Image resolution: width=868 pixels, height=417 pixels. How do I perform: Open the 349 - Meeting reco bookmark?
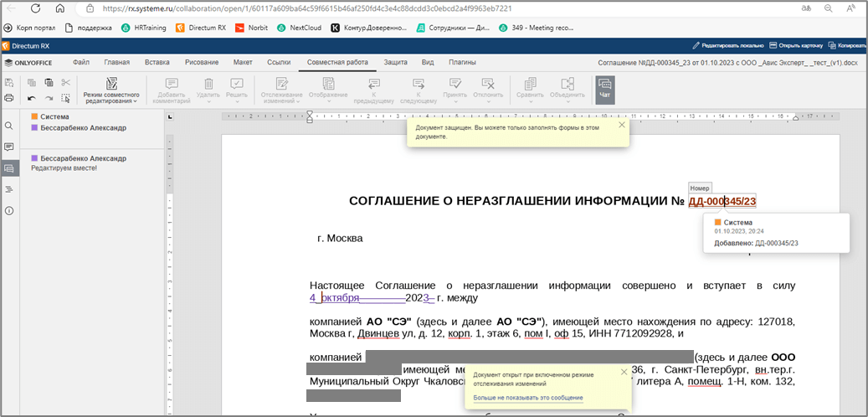pyautogui.click(x=536, y=27)
